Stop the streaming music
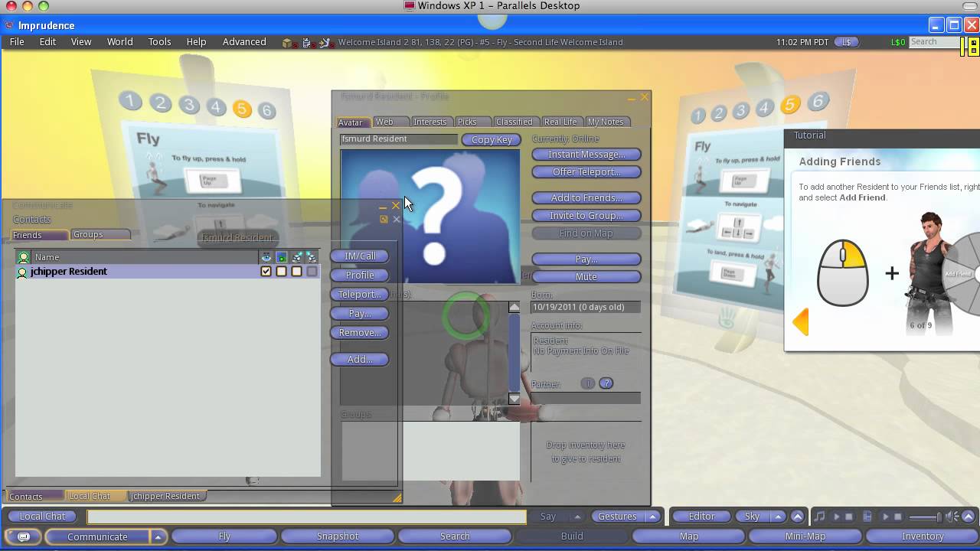 click(x=849, y=517)
